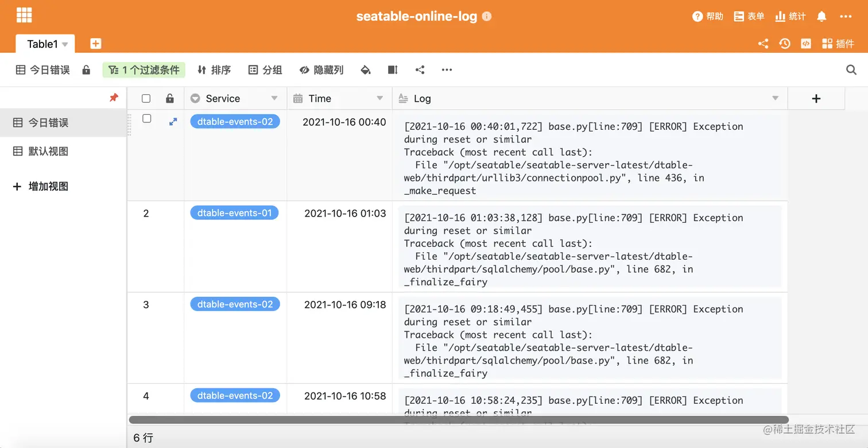The height and width of the screenshot is (448, 868).
Task: Click the share base icon in tab bar
Action: (763, 44)
